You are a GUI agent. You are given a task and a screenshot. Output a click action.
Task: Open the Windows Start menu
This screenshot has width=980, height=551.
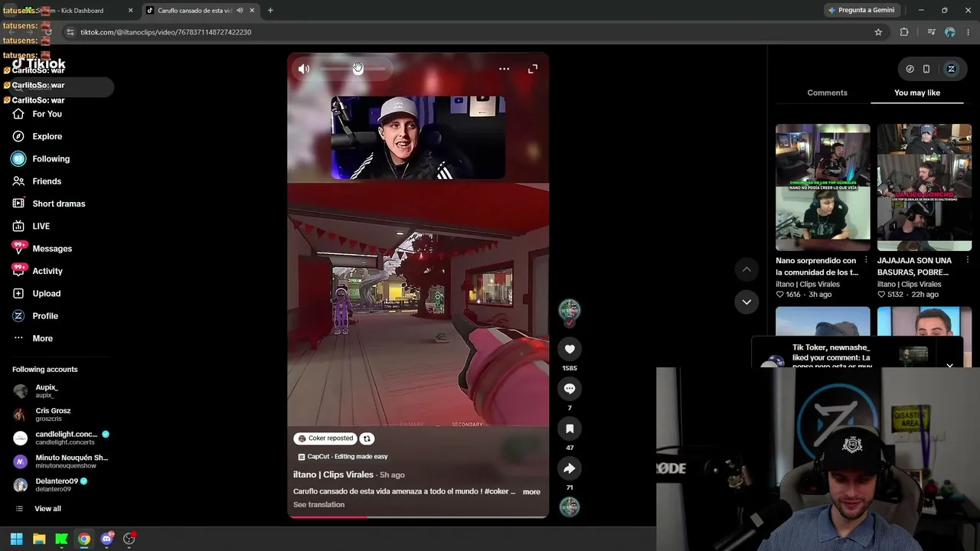click(16, 539)
